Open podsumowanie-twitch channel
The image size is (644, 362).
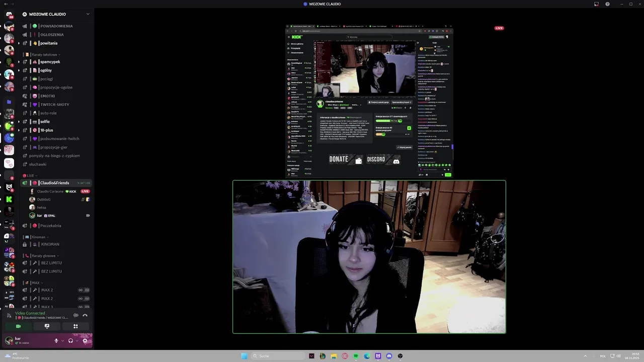tap(55, 139)
